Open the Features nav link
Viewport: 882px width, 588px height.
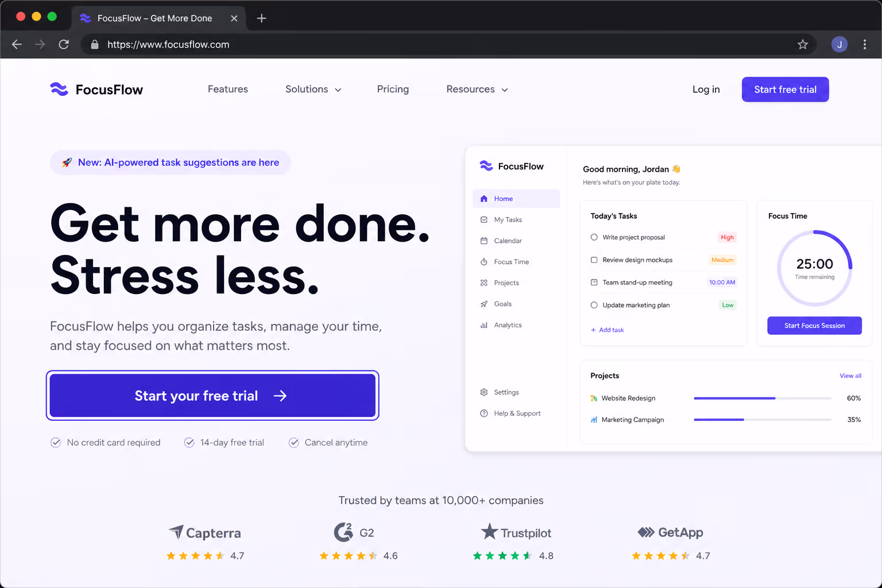click(228, 89)
